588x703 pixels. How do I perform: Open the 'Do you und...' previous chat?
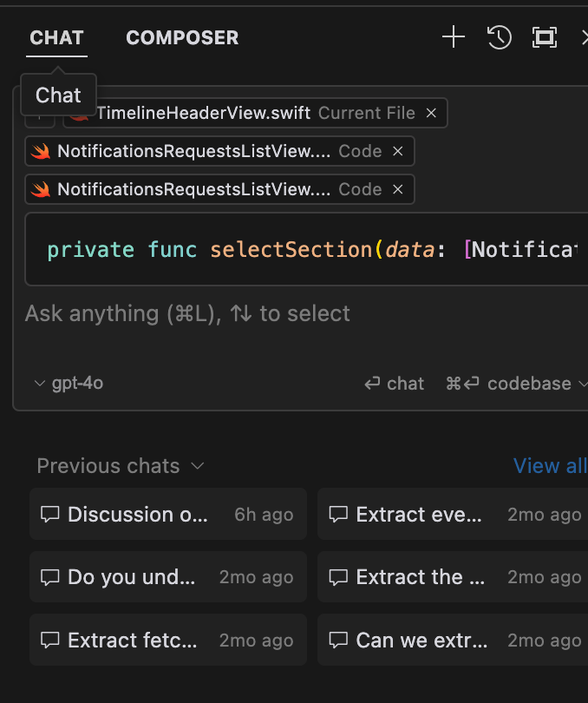168,577
